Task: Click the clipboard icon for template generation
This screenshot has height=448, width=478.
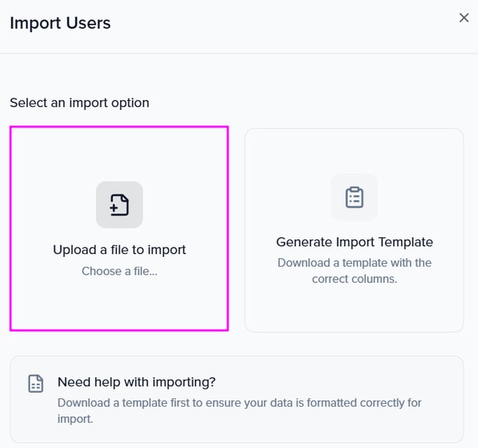Action: coord(355,197)
